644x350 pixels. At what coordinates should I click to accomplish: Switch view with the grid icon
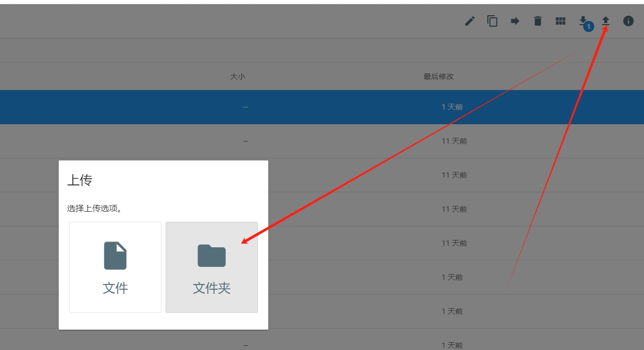561,21
